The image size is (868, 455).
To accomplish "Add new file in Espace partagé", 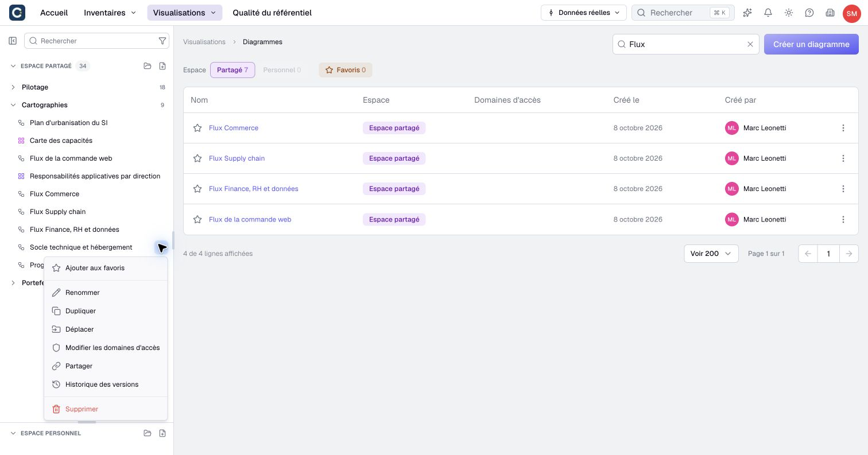I will [x=162, y=66].
